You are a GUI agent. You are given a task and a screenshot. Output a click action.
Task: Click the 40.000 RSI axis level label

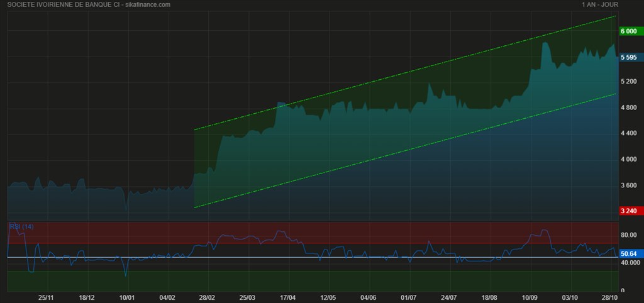click(630, 263)
